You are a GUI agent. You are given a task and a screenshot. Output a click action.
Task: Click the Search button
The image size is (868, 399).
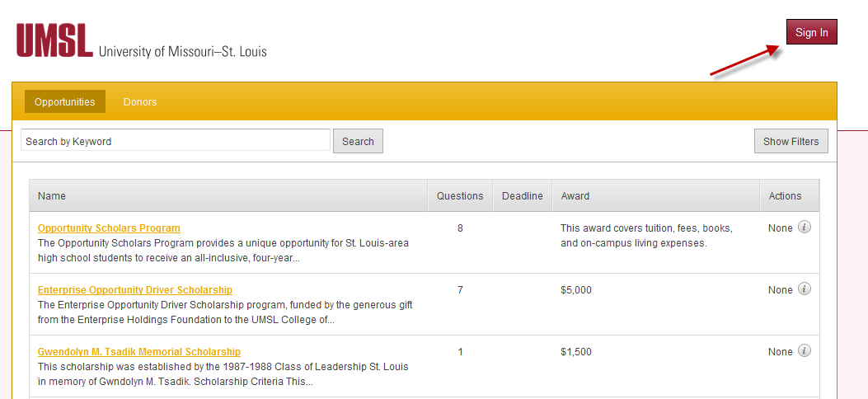pos(358,141)
